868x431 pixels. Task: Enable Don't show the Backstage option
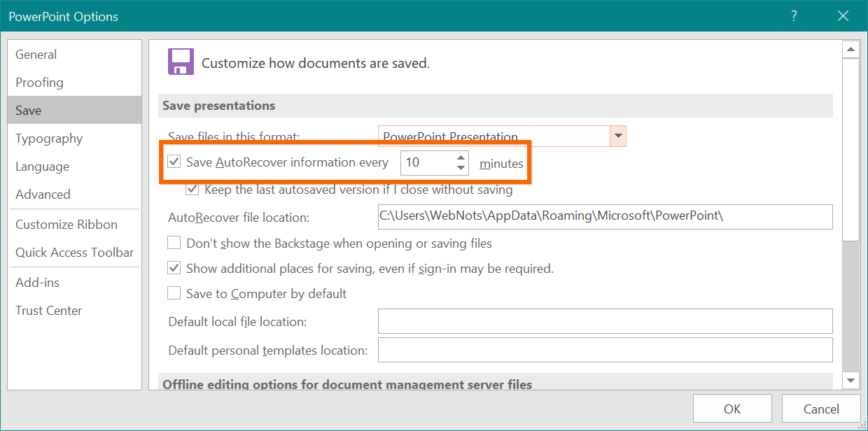(x=174, y=243)
